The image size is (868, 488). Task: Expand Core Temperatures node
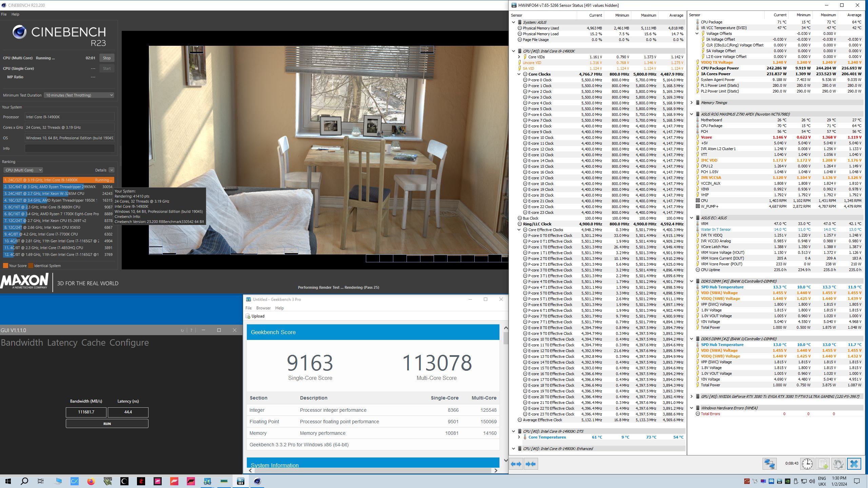tap(519, 437)
